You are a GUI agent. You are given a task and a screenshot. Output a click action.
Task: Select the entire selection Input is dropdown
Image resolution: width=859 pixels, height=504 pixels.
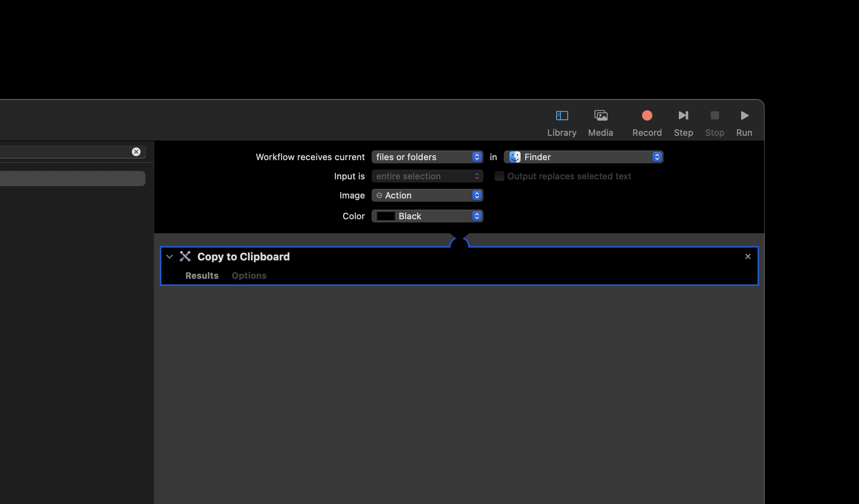pyautogui.click(x=427, y=176)
